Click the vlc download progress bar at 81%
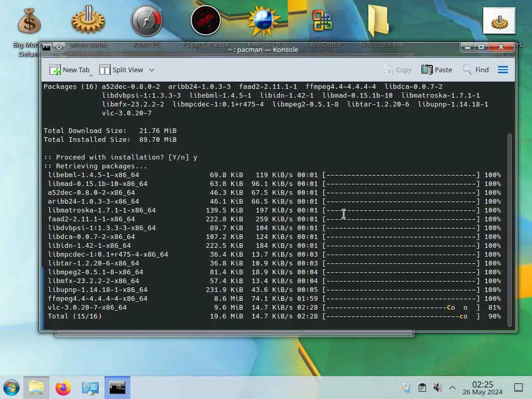 click(402, 308)
